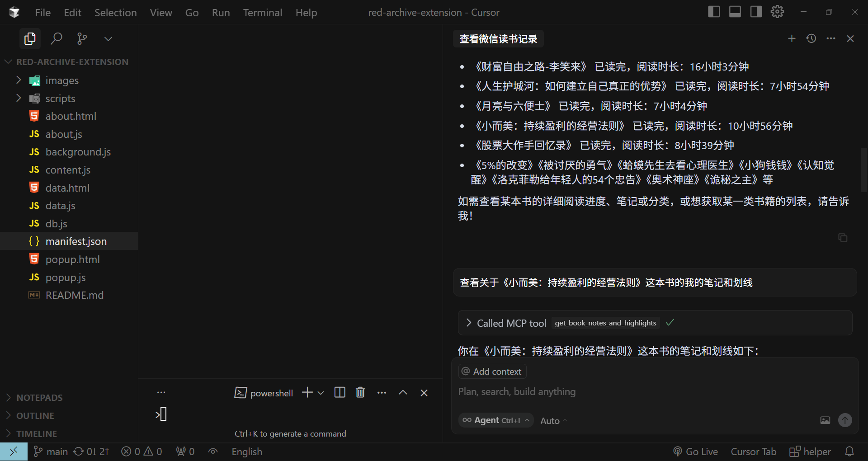Image resolution: width=868 pixels, height=461 pixels.
Task: Maximize the terminal panel size
Action: 403,393
